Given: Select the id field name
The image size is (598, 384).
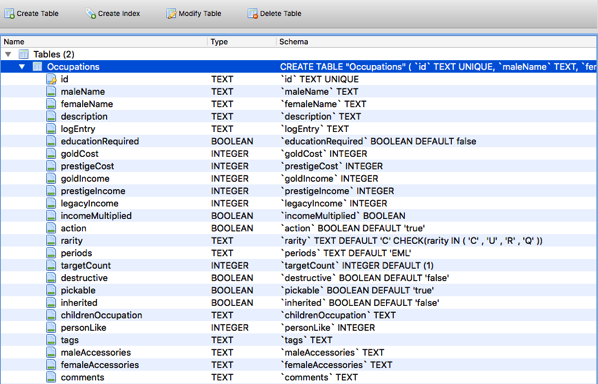Looking at the screenshot, I should coord(64,79).
